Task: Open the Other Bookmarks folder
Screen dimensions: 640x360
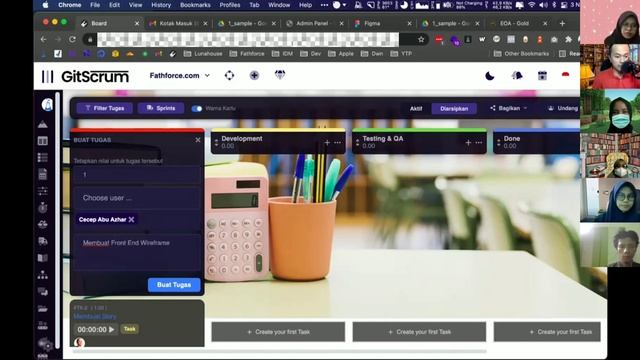Action: [x=521, y=54]
